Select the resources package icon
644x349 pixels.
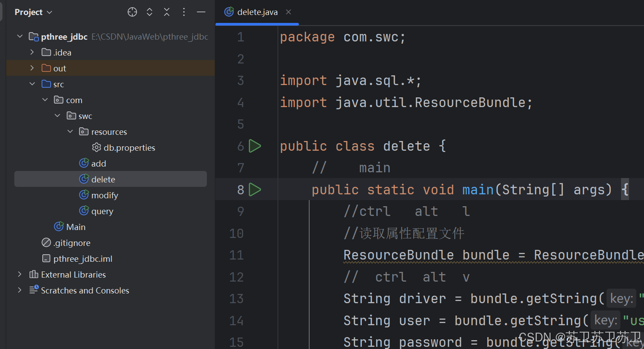click(84, 132)
